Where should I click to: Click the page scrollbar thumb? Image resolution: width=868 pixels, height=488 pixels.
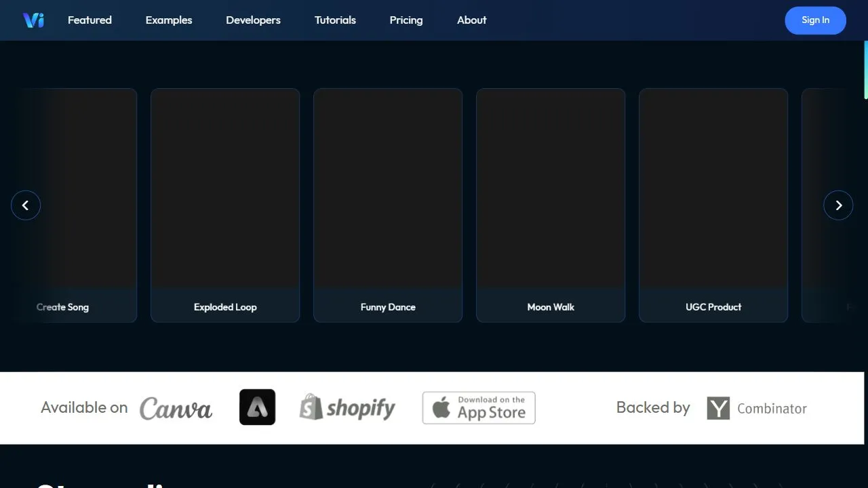tap(866, 70)
